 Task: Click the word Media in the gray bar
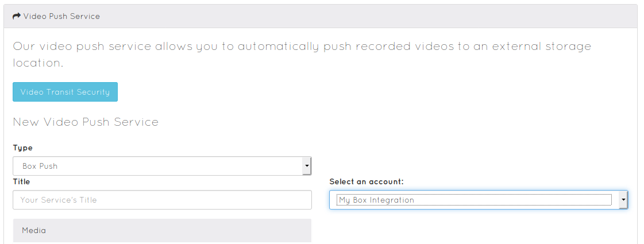pyautogui.click(x=34, y=230)
